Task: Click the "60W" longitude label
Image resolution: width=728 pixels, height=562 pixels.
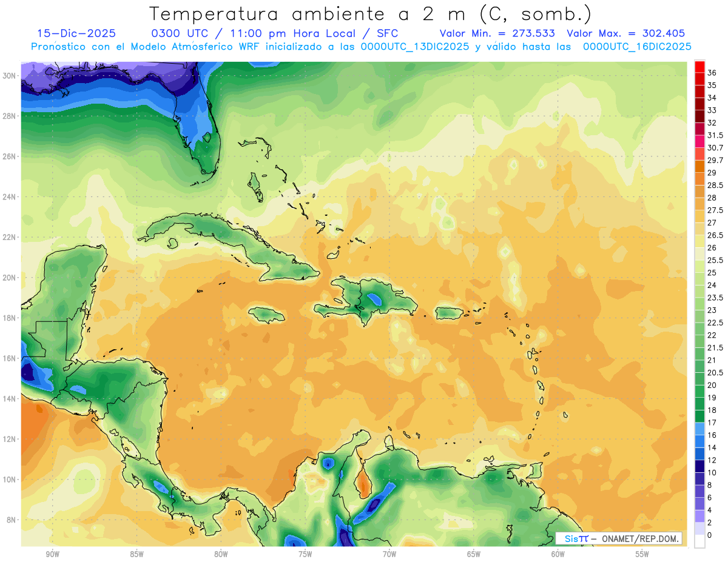Action: tap(558, 554)
